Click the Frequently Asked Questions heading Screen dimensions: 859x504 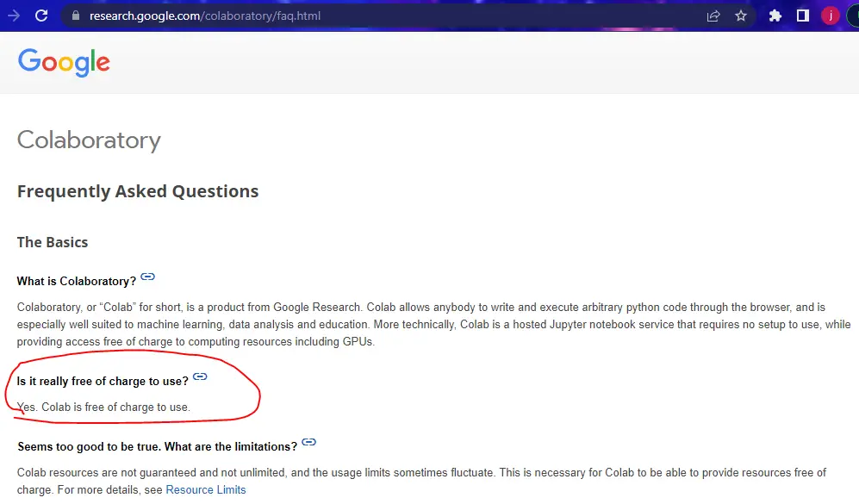138,191
